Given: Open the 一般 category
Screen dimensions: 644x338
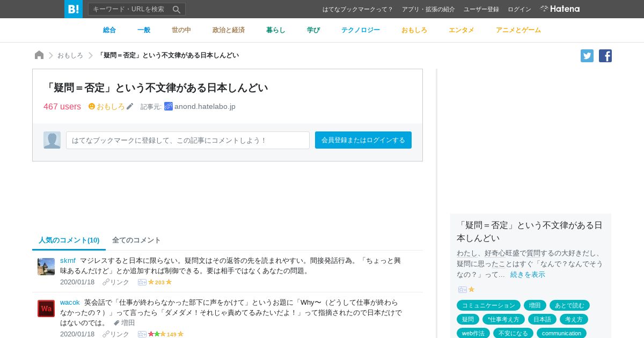Looking at the screenshot, I should 144,30.
